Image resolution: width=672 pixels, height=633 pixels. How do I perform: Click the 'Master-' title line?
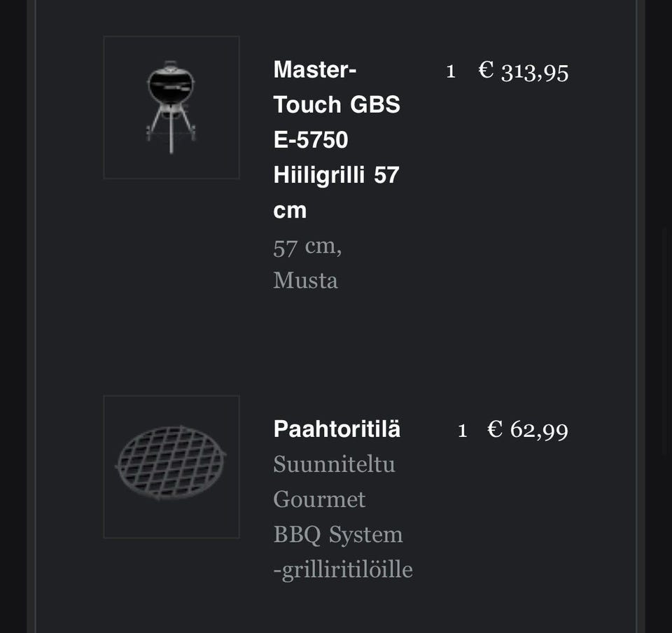click(x=315, y=69)
